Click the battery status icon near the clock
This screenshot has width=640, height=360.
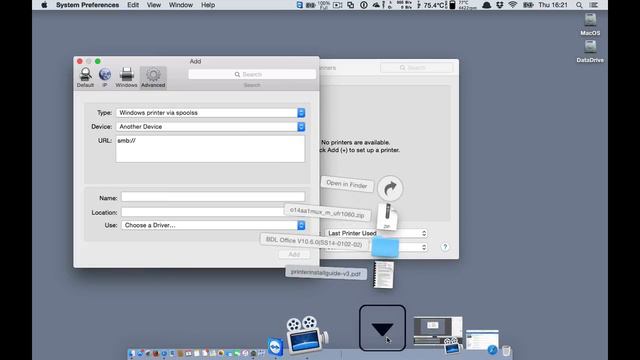point(528,5)
